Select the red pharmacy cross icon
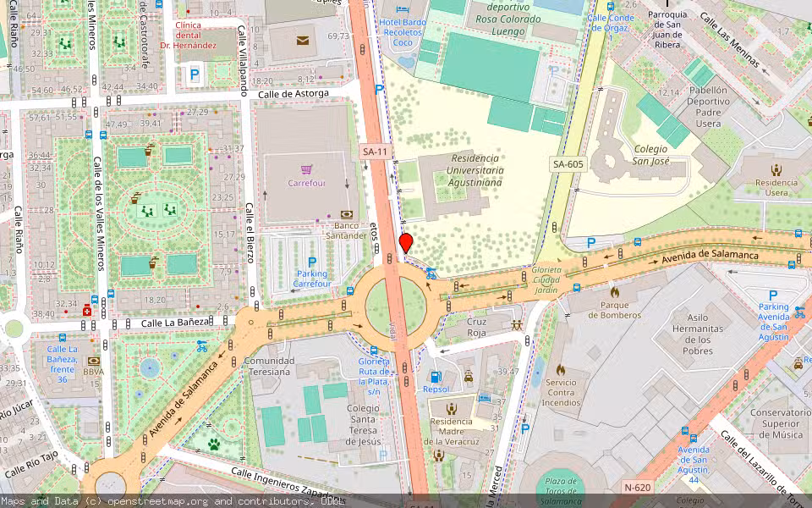Image resolution: width=812 pixels, height=508 pixels. click(87, 311)
